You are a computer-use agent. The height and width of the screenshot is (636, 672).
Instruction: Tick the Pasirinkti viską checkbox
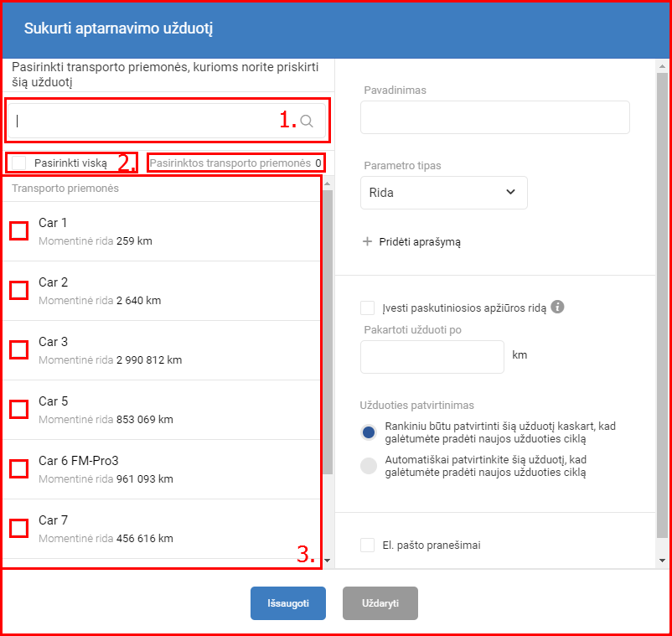(x=19, y=163)
